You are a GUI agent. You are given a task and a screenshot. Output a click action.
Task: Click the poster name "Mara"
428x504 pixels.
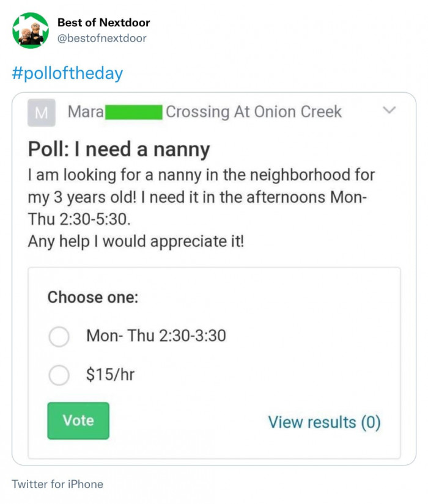(86, 112)
